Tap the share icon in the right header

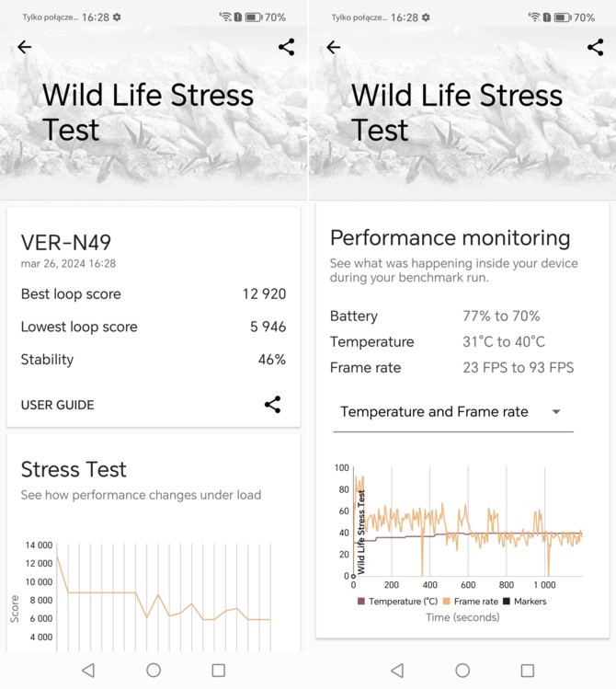[596, 47]
